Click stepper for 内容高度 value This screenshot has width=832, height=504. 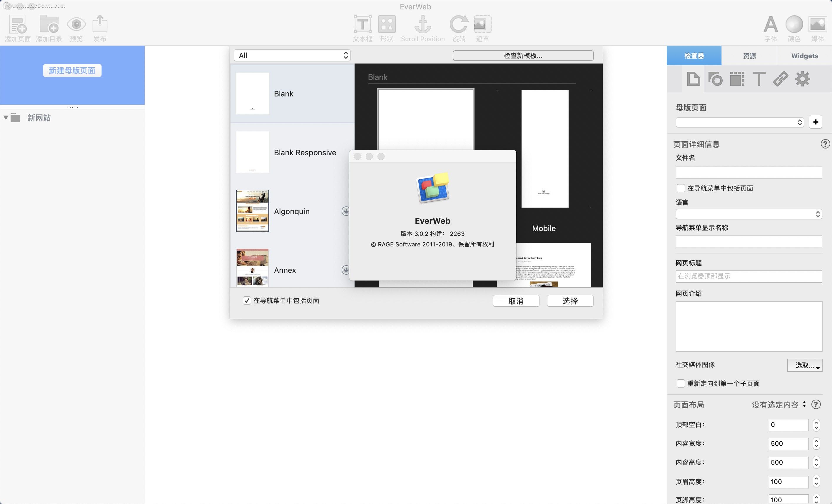point(816,463)
